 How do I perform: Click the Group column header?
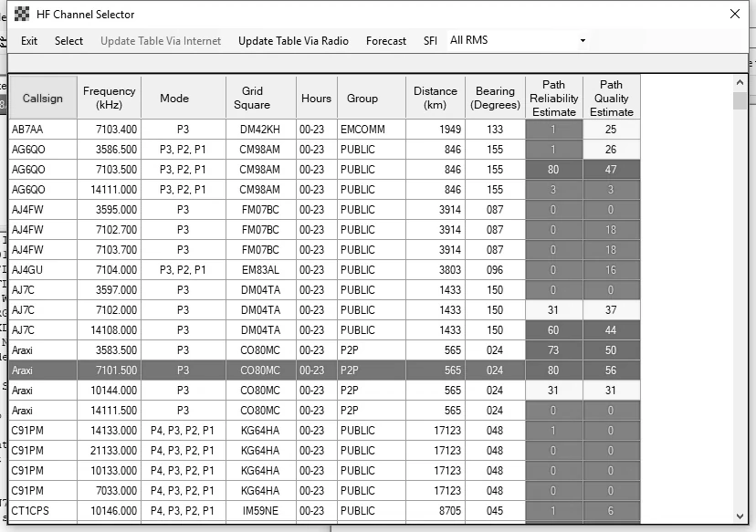click(372, 98)
